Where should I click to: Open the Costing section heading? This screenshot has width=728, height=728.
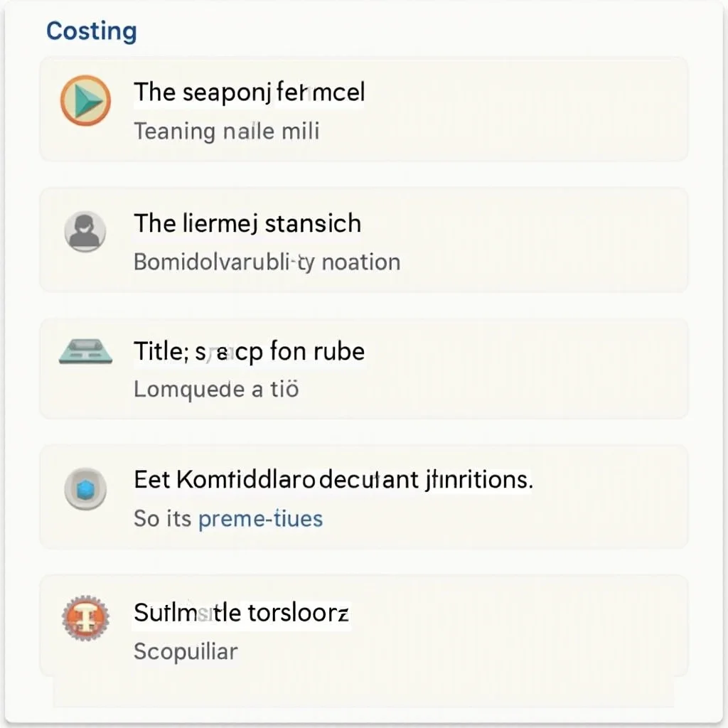pyautogui.click(x=91, y=31)
